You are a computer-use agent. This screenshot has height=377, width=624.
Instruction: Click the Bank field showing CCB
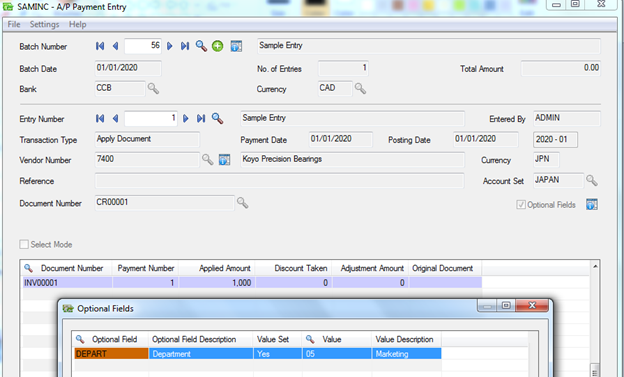(x=120, y=88)
